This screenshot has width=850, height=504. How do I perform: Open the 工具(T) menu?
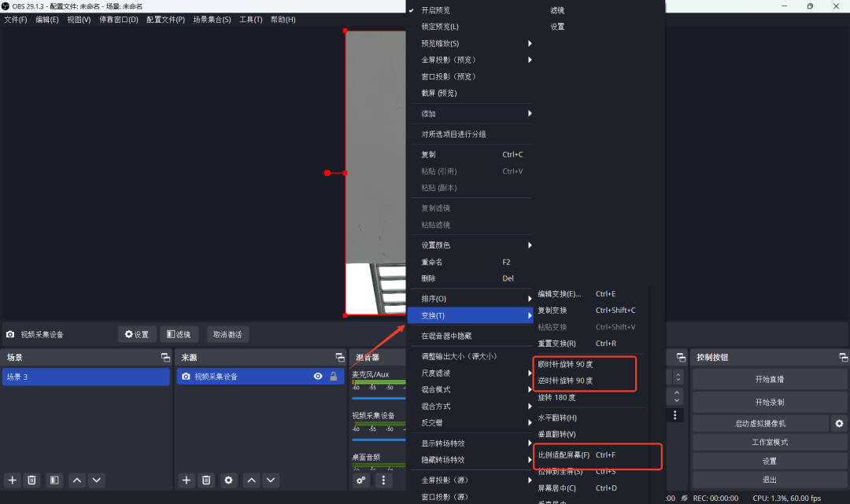250,19
